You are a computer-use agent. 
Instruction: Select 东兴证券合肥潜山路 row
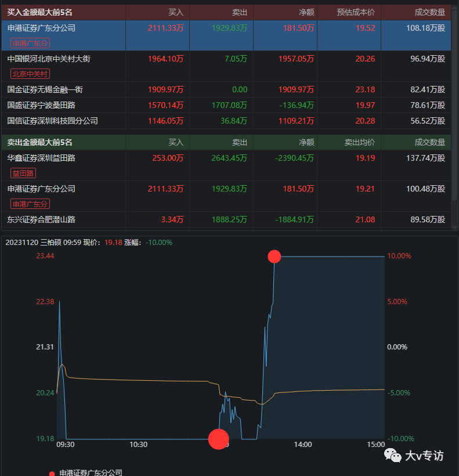tap(226, 219)
